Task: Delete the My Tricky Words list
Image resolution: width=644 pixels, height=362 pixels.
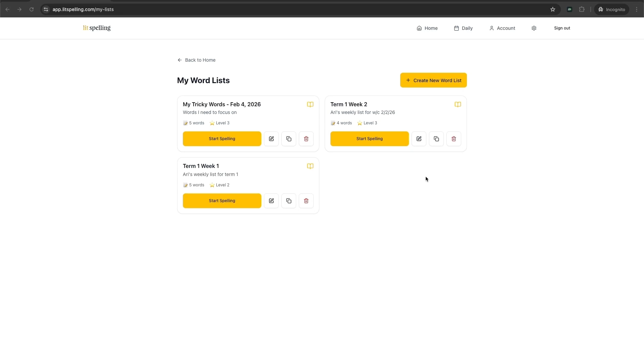Action: pos(306,139)
